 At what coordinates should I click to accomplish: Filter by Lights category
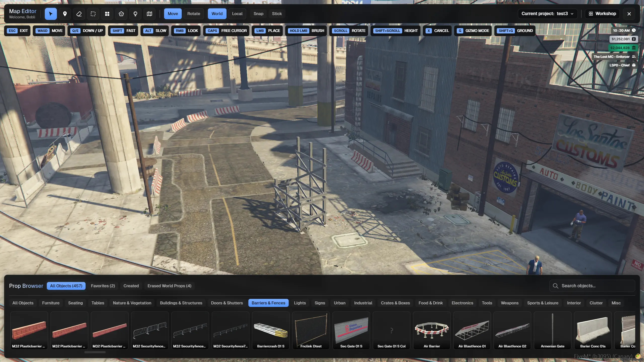click(x=300, y=303)
